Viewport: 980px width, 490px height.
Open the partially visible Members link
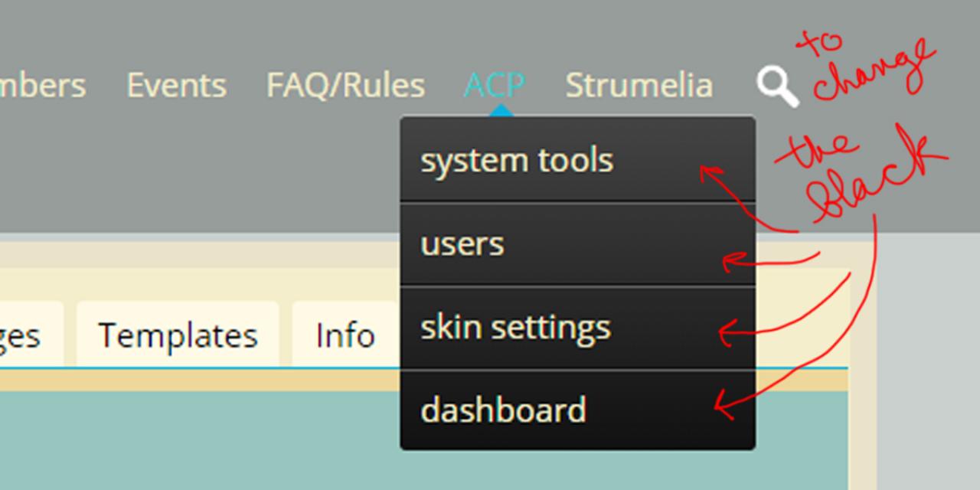tap(43, 86)
